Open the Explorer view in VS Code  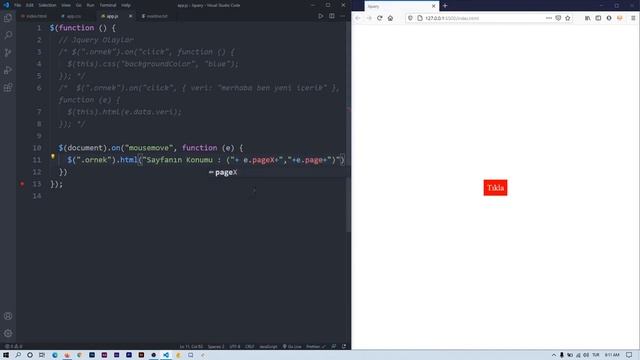8,18
